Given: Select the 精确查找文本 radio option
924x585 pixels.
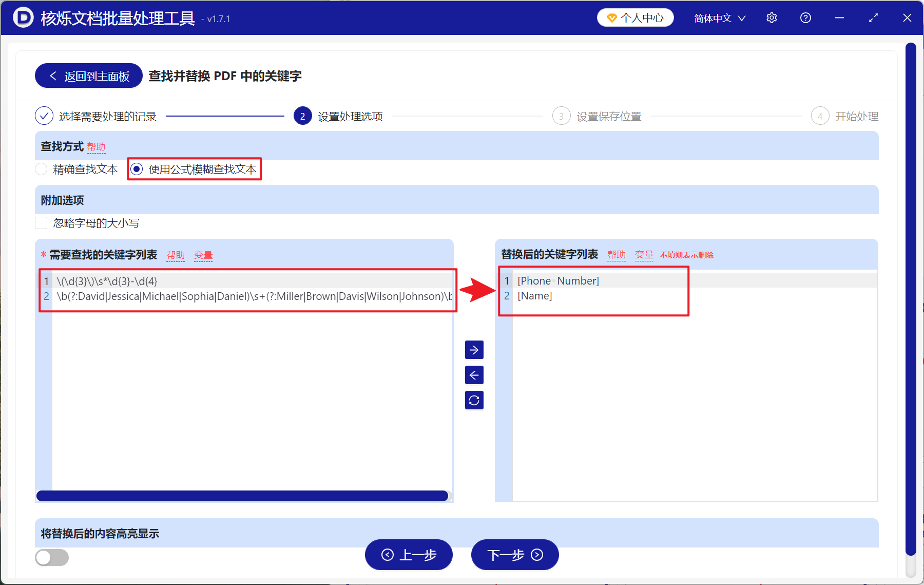Looking at the screenshot, I should (41, 169).
